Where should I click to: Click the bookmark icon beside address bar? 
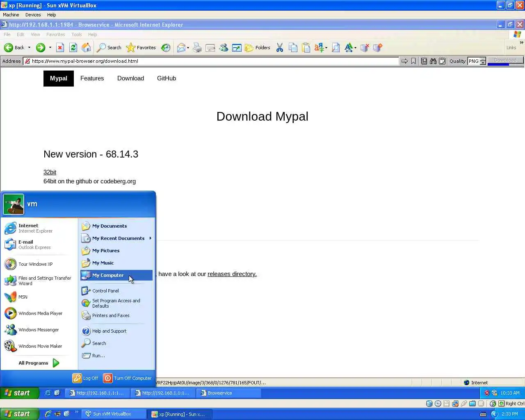(x=413, y=61)
